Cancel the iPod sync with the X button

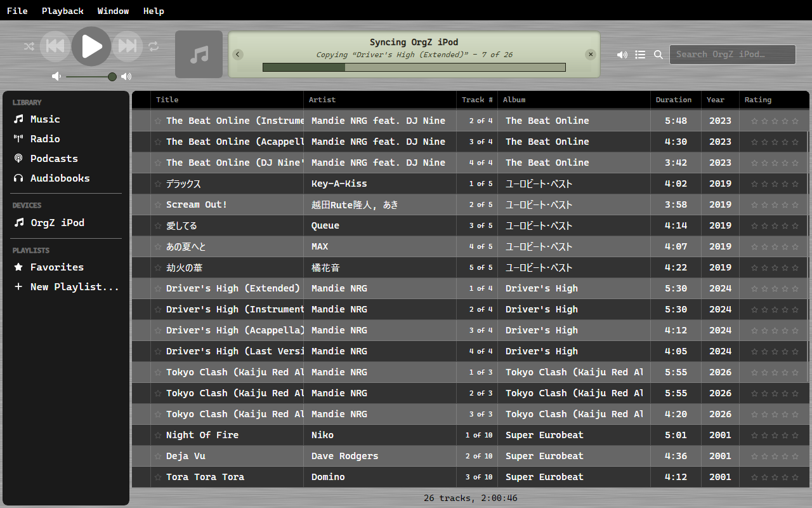pos(591,55)
